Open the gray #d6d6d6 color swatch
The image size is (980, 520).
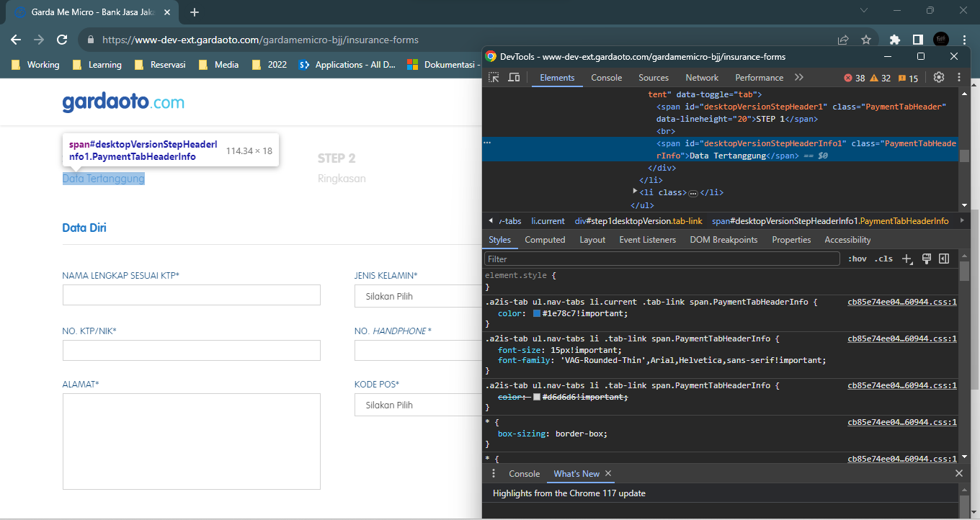(x=537, y=398)
